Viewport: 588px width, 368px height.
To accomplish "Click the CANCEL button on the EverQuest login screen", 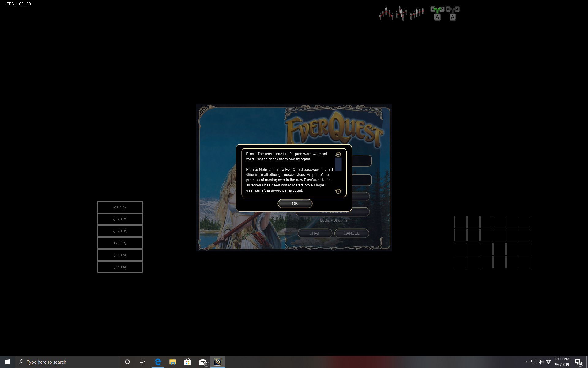I will pyautogui.click(x=351, y=233).
